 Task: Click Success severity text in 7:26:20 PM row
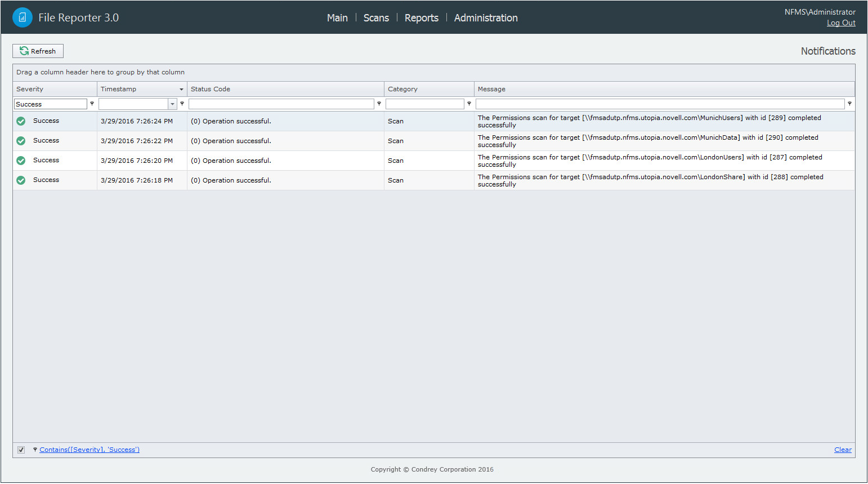point(46,161)
